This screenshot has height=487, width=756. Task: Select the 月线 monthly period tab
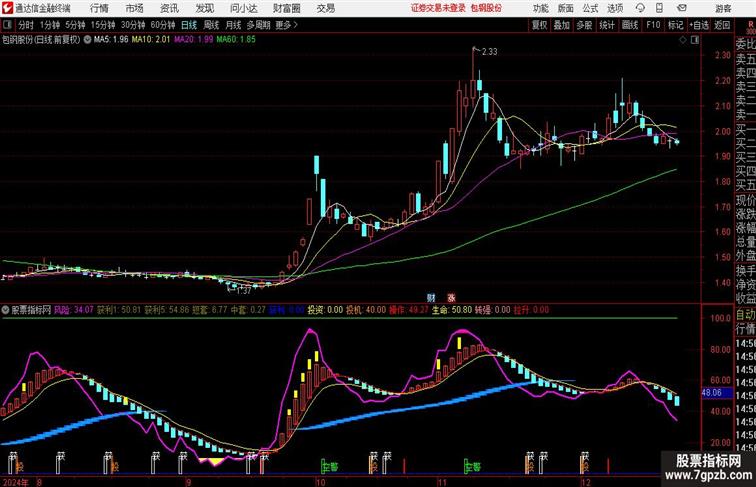click(233, 25)
